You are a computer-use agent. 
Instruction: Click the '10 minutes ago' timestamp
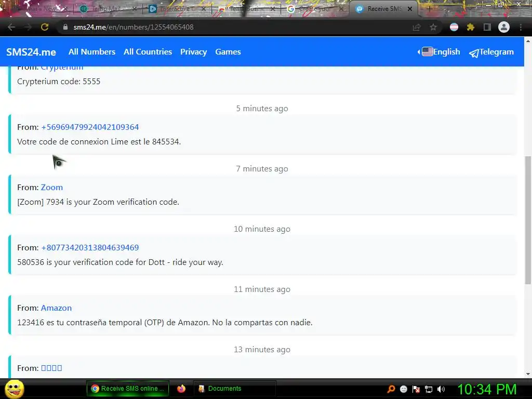[x=262, y=229]
